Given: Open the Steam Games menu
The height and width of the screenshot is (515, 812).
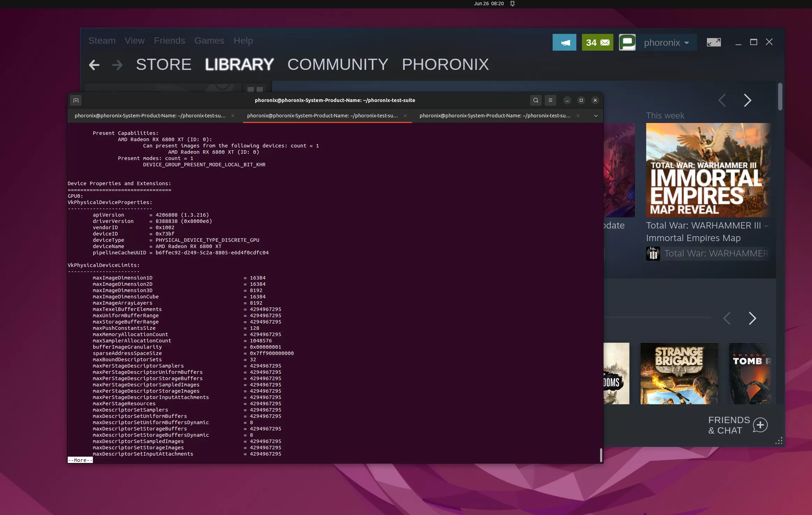Looking at the screenshot, I should coord(209,40).
